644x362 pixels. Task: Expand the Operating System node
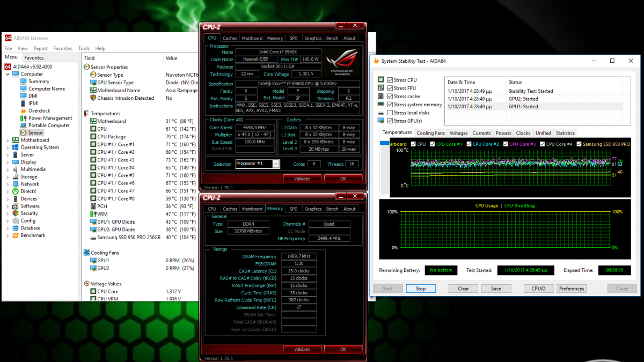8,147
